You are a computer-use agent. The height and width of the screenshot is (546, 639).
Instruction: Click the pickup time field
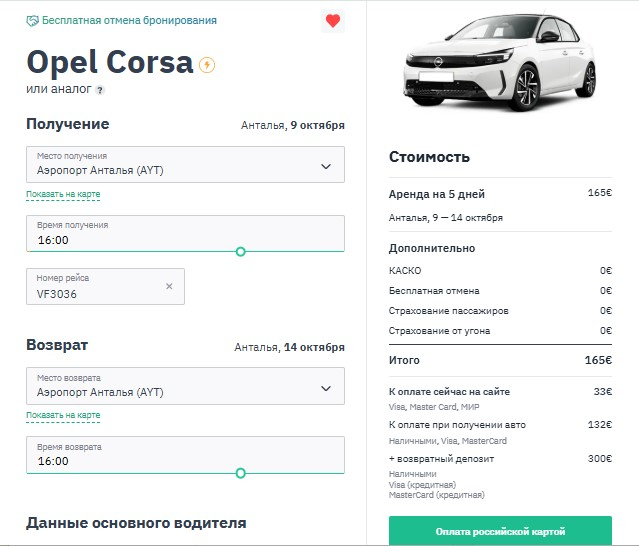[130, 240]
